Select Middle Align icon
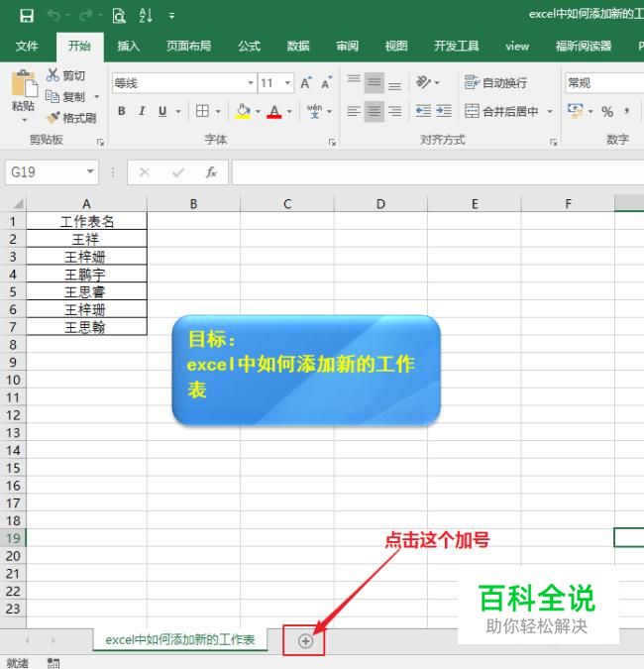This screenshot has height=669, width=644. tap(375, 83)
